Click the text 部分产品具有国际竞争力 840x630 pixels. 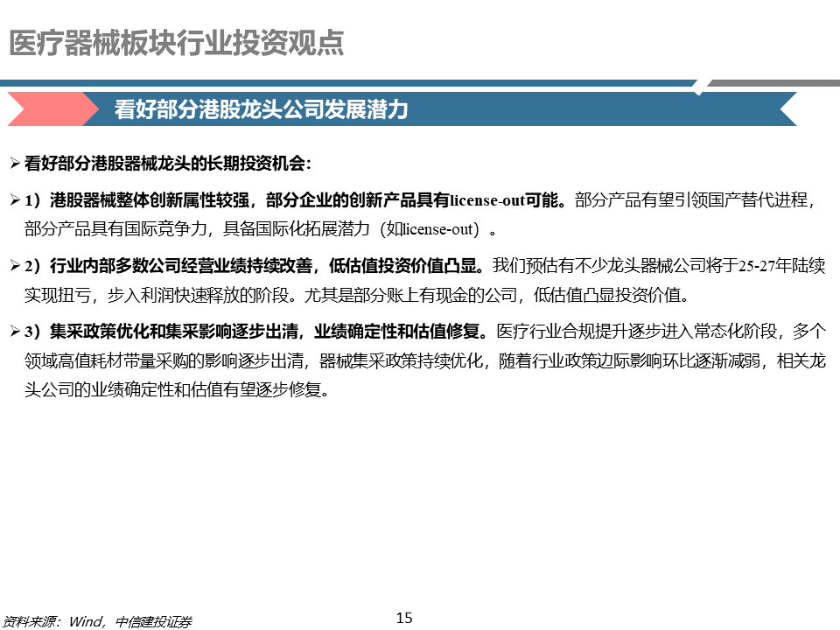(x=115, y=229)
